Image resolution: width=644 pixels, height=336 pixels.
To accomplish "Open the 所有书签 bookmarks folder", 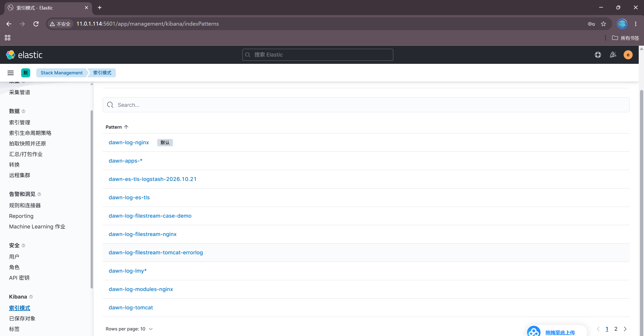I will [626, 38].
